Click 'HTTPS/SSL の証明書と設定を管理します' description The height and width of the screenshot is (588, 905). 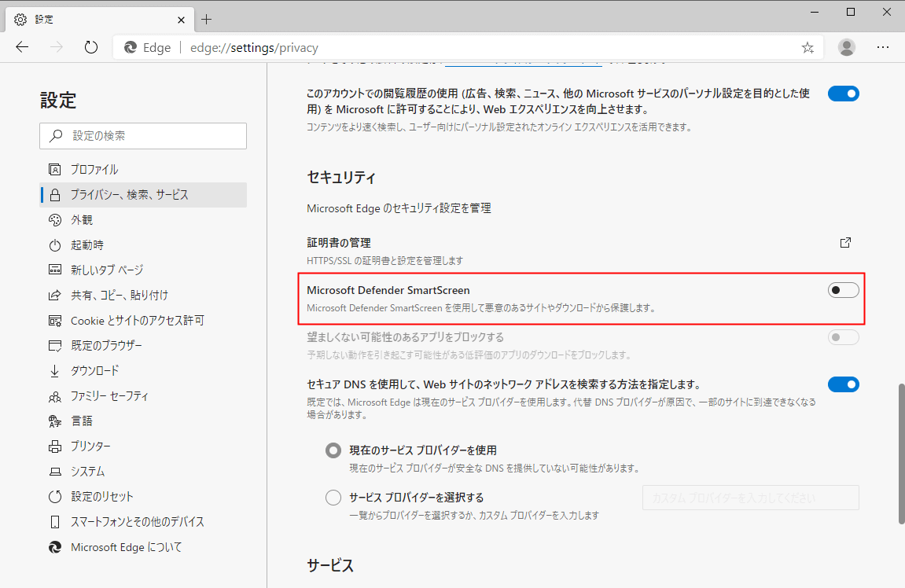click(385, 261)
